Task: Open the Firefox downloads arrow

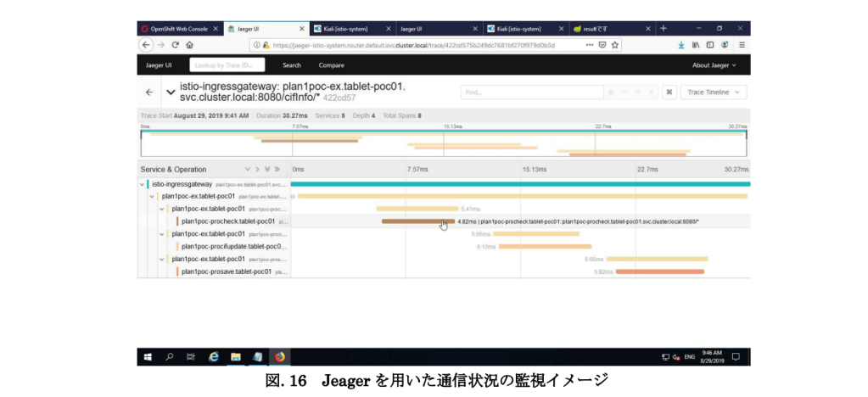Action: [x=681, y=45]
